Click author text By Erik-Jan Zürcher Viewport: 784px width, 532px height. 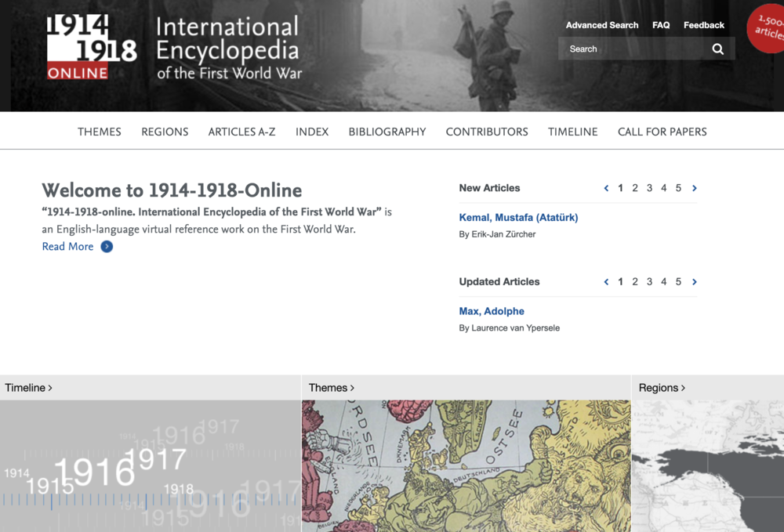[x=497, y=234]
